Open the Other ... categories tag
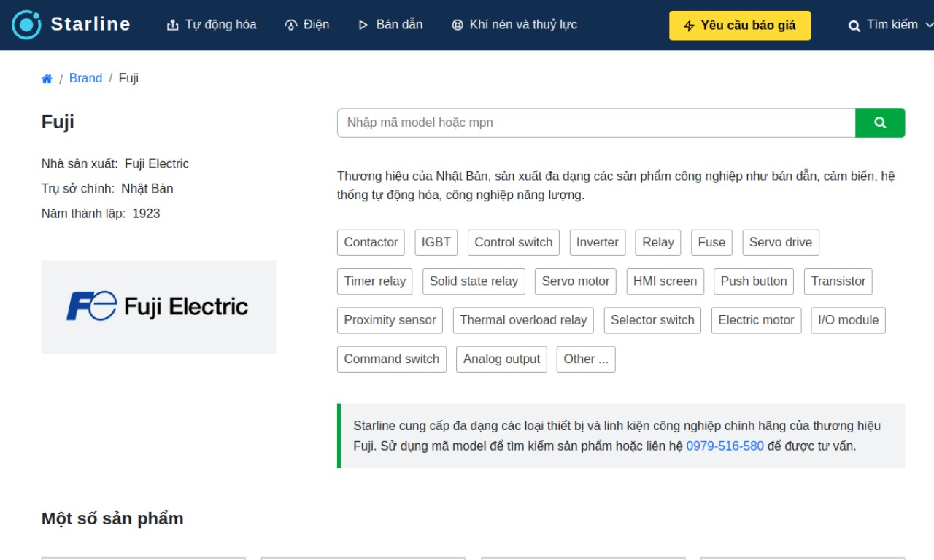 click(x=586, y=359)
